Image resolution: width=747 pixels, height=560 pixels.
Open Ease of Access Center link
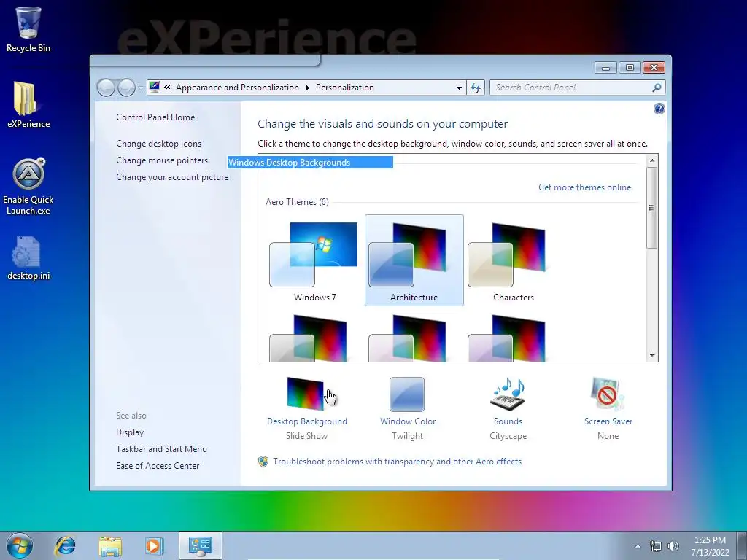click(158, 466)
